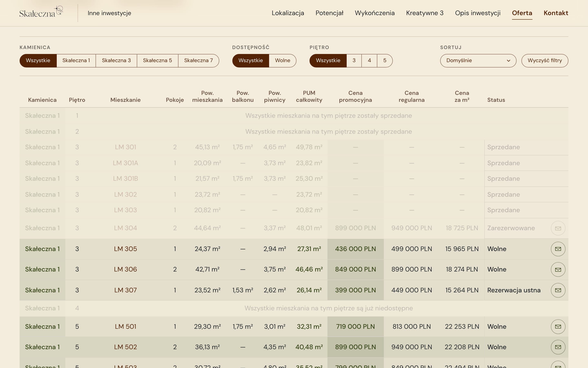
Task: Open Opis inwestycji menu item
Action: click(x=478, y=13)
